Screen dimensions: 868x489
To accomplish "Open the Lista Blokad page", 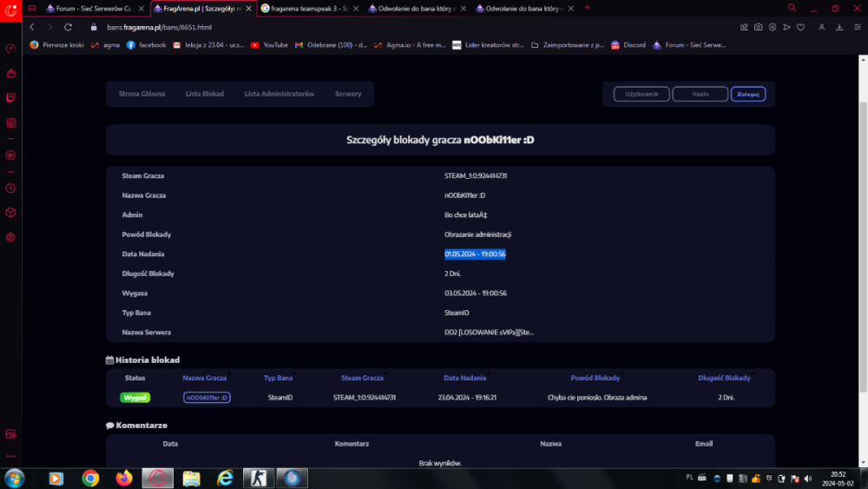I will tap(205, 94).
